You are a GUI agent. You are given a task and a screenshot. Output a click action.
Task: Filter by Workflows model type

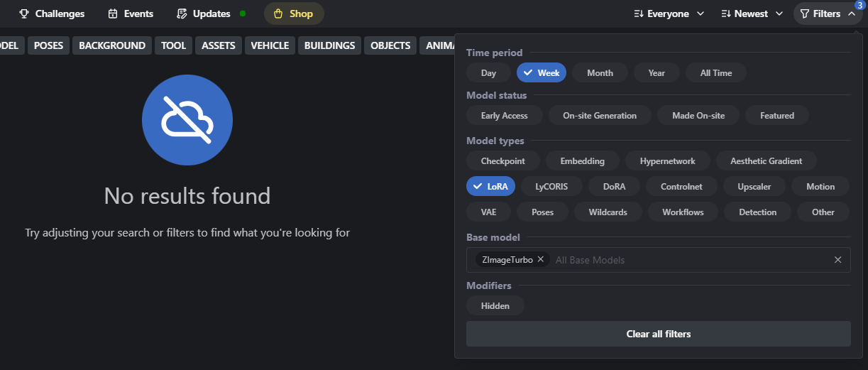tap(683, 212)
